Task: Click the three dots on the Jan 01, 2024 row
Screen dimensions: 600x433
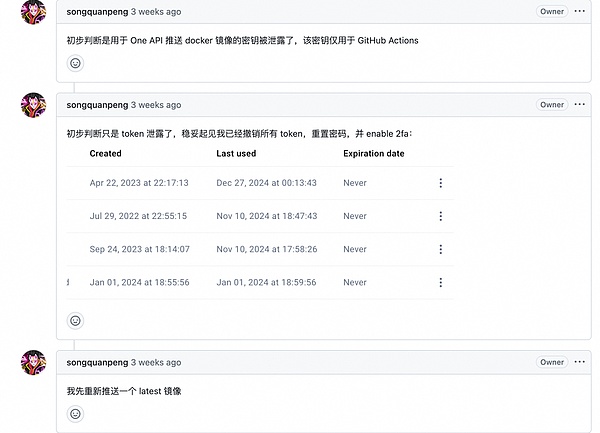Action: [440, 282]
